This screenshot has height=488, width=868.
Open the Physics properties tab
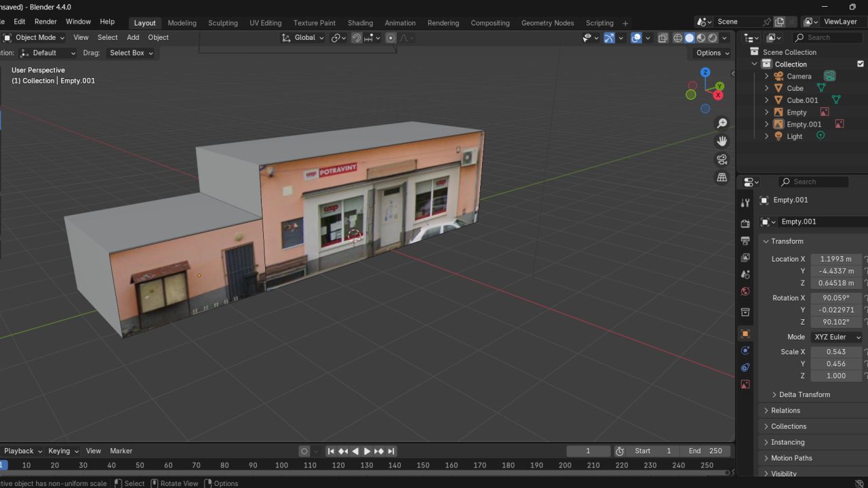point(745,350)
